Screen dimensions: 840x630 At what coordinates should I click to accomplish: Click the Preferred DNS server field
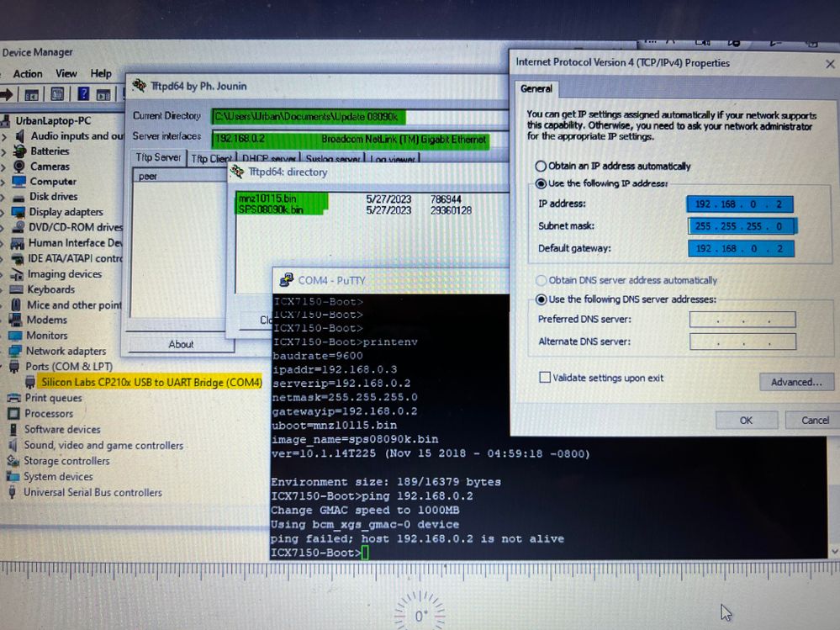click(x=742, y=320)
